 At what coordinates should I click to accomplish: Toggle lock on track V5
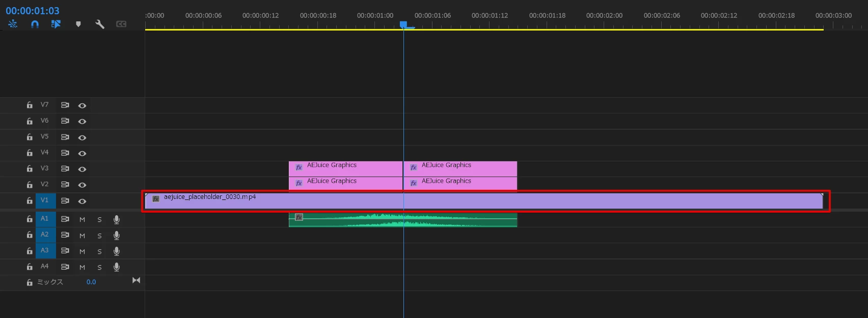30,137
